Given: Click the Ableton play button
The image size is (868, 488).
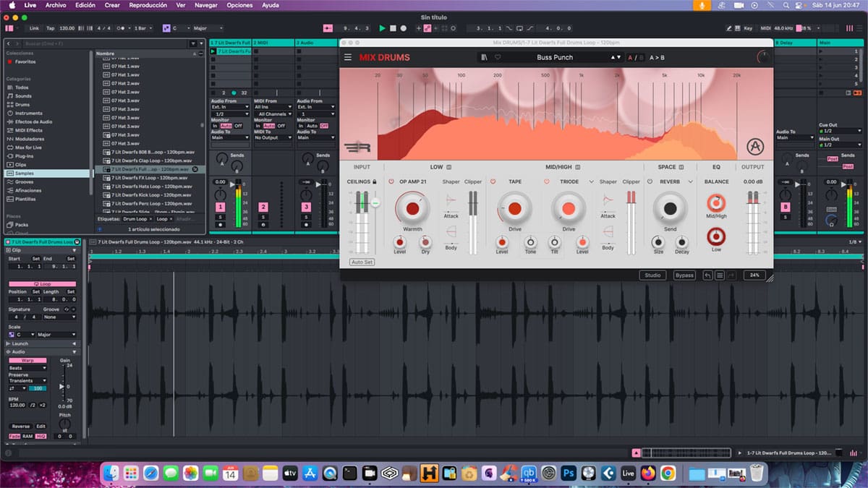Looking at the screenshot, I should click(x=383, y=28).
